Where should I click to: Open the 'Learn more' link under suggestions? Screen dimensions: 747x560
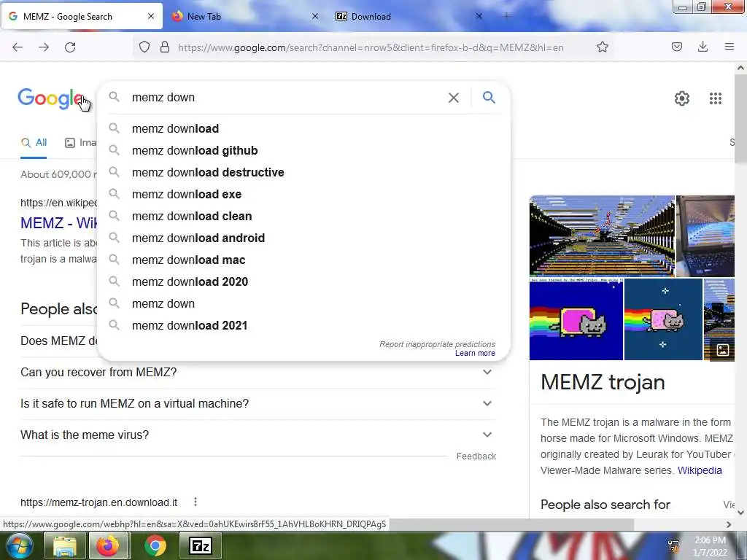[474, 353]
